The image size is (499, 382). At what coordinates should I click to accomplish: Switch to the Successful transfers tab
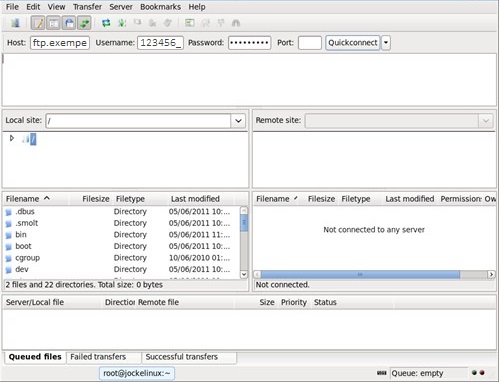point(189,357)
